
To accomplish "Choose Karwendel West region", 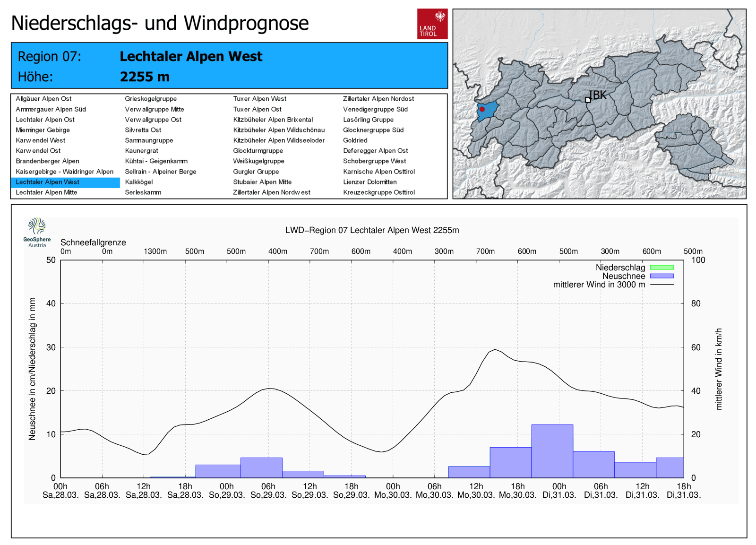I will pos(40,140).
